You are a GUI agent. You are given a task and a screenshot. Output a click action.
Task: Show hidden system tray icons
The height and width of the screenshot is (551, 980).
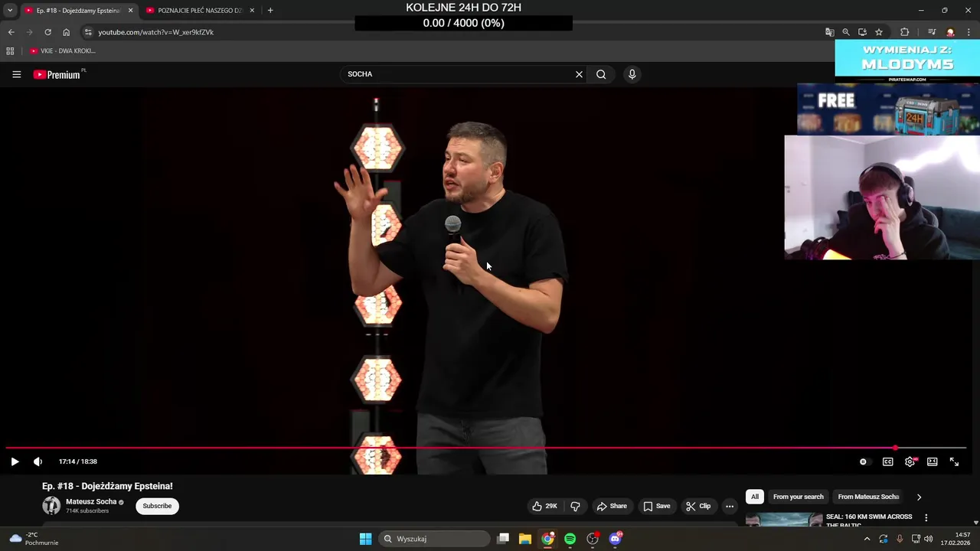[867, 539]
